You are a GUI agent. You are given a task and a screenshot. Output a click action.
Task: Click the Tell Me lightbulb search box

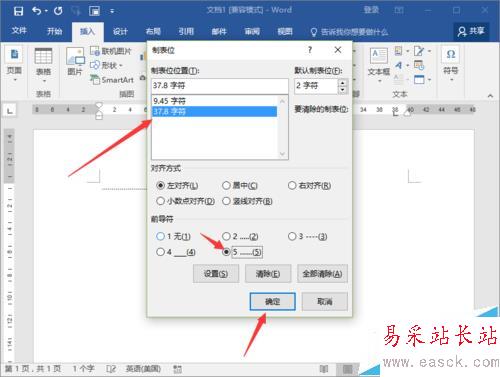(x=349, y=32)
